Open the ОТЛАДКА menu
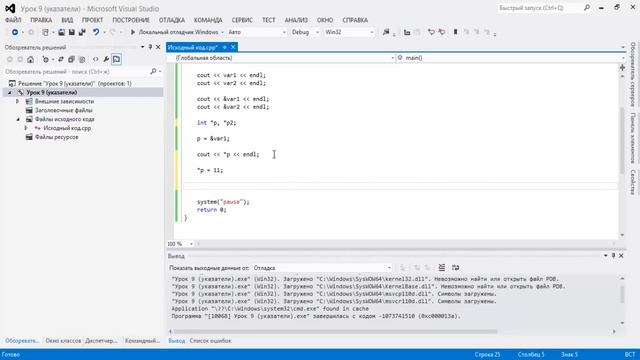 pos(171,20)
